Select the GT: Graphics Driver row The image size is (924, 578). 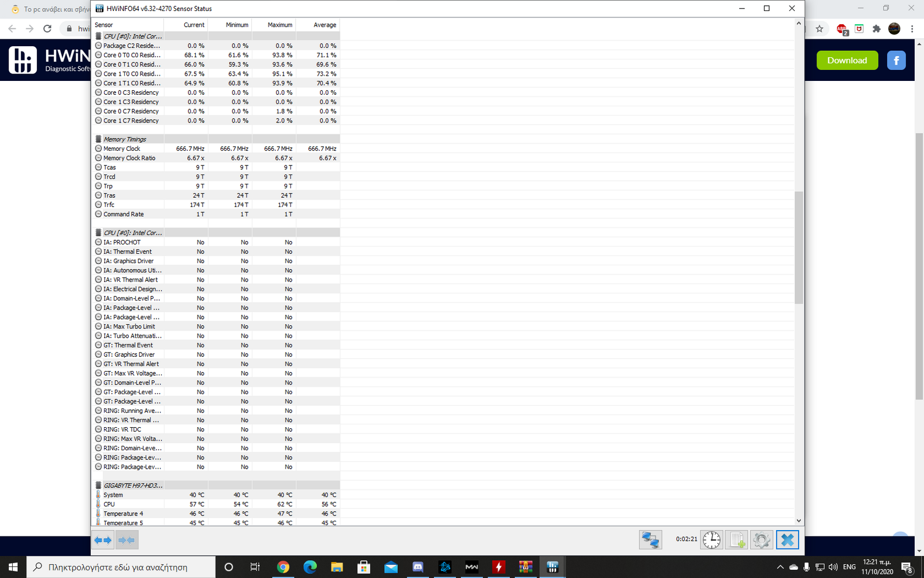216,354
